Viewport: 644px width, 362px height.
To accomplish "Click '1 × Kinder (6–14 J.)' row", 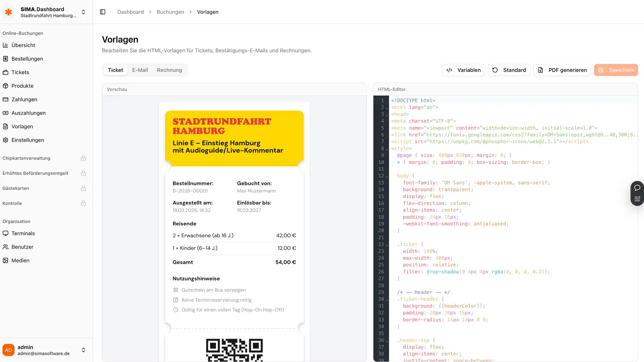I will click(x=234, y=248).
